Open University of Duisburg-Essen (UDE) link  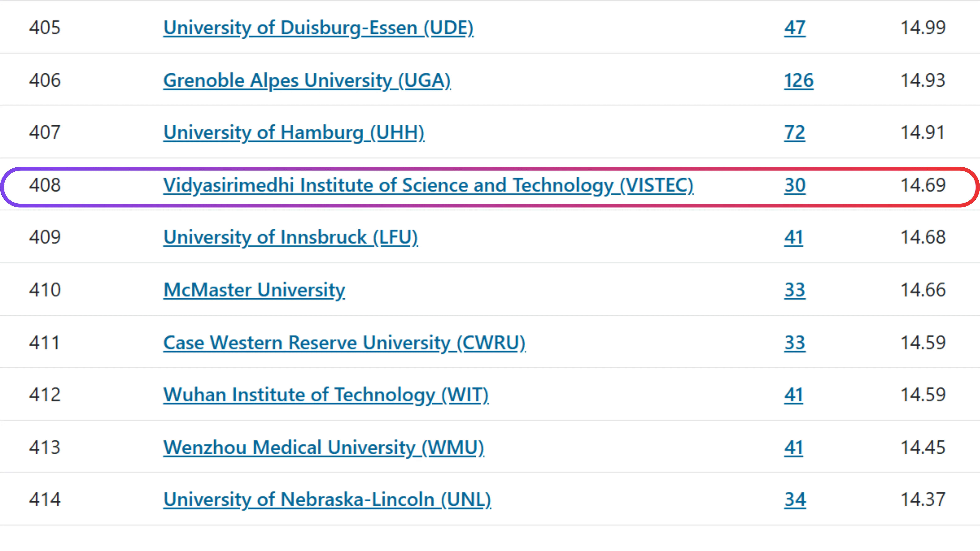click(318, 28)
